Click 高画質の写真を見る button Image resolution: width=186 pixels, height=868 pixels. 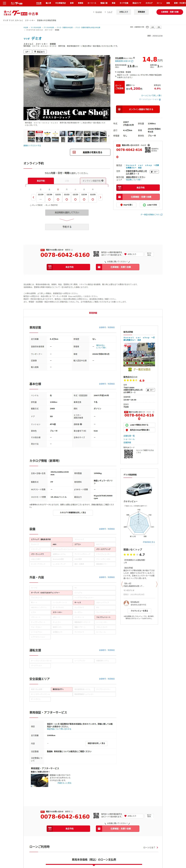(x=90, y=152)
